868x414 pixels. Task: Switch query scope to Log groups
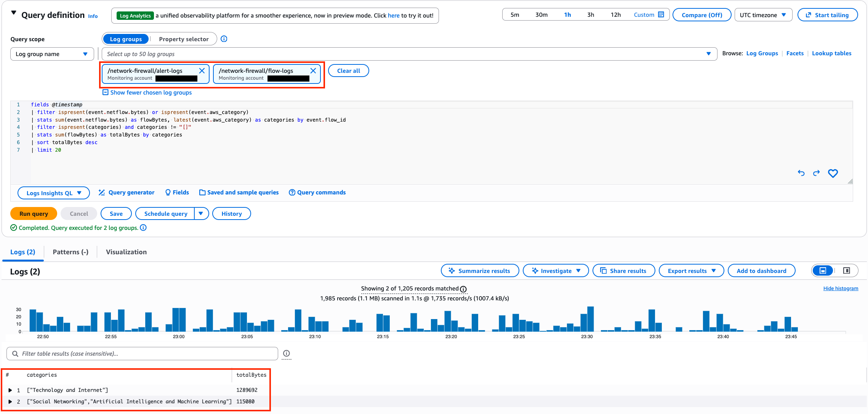tap(126, 39)
